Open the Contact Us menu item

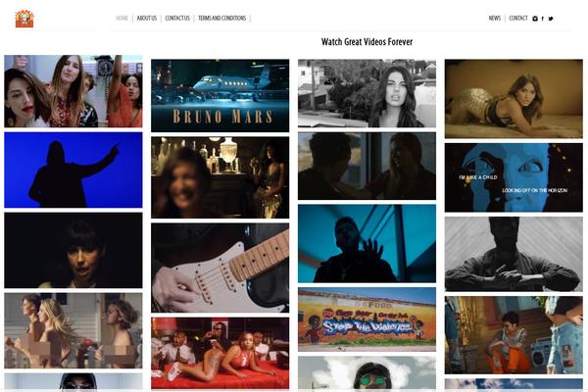[x=177, y=18]
